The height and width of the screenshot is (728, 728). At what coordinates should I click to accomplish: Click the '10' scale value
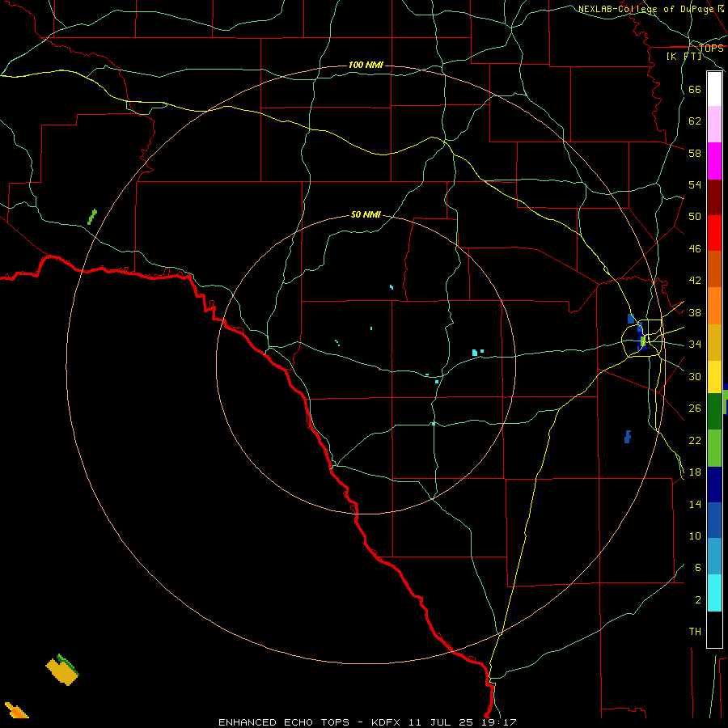tap(695, 536)
